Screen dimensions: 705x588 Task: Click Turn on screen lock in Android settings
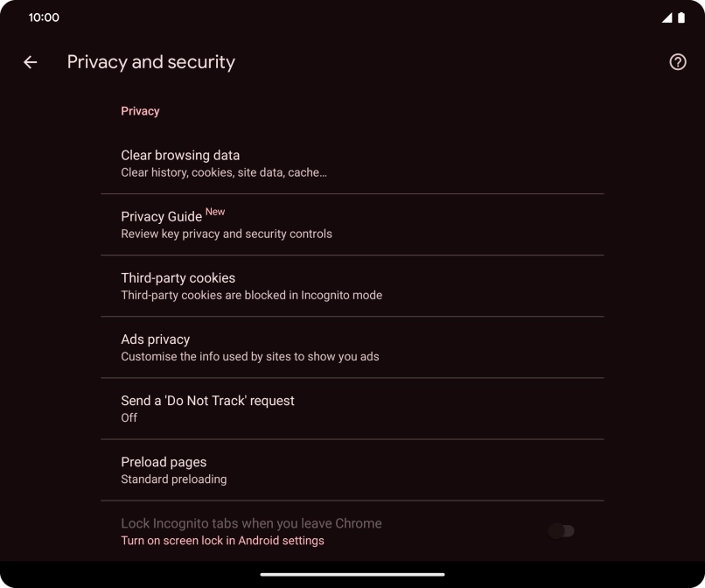pos(221,540)
